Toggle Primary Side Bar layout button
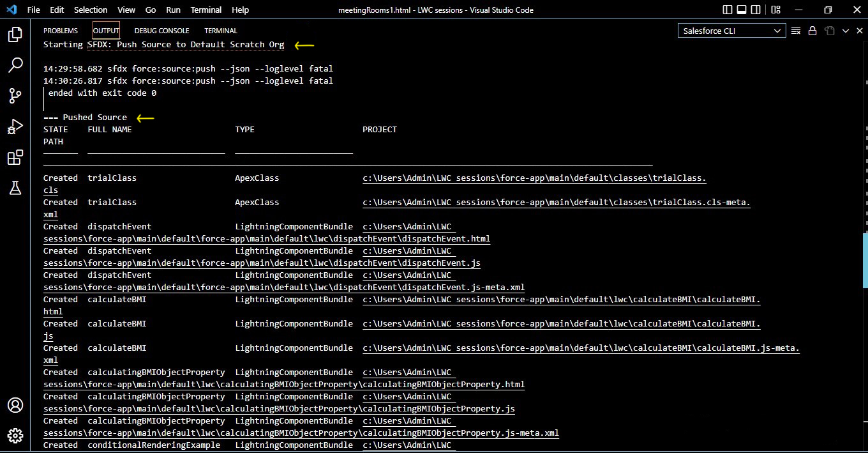The width and height of the screenshot is (868, 453). click(x=728, y=10)
